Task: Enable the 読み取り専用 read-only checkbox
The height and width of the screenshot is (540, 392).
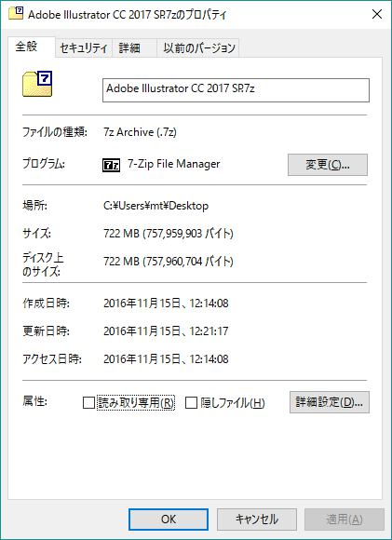Action: [x=88, y=402]
